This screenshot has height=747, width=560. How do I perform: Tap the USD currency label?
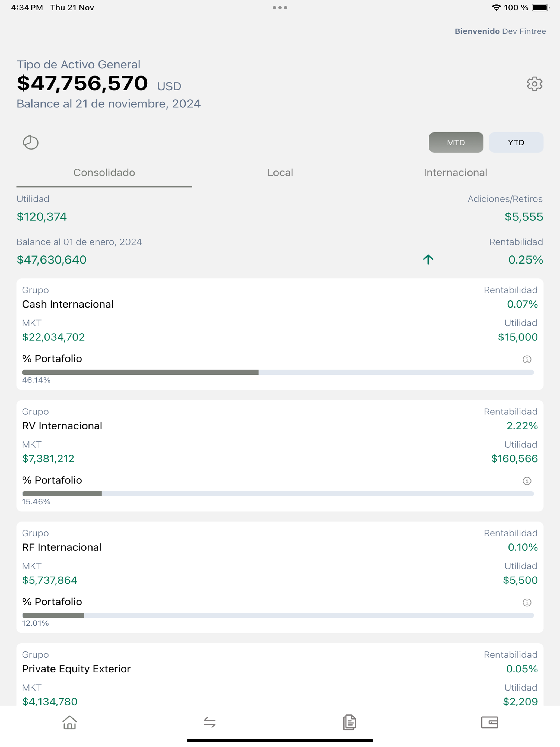click(x=169, y=86)
